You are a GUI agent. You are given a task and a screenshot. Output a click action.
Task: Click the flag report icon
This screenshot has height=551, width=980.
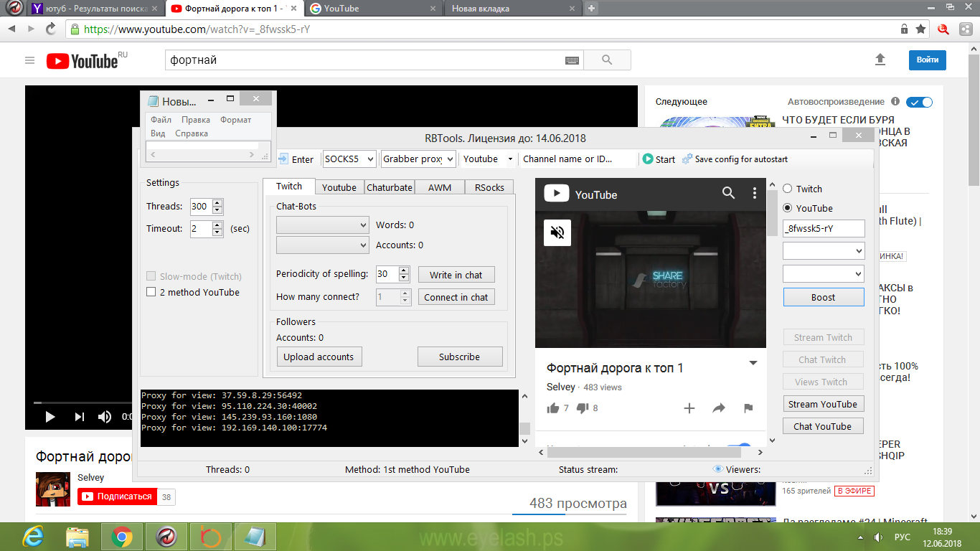748,408
